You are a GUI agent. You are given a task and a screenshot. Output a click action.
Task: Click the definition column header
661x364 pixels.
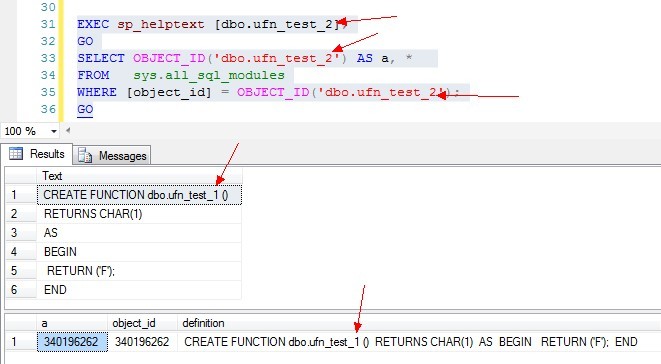pyautogui.click(x=203, y=323)
